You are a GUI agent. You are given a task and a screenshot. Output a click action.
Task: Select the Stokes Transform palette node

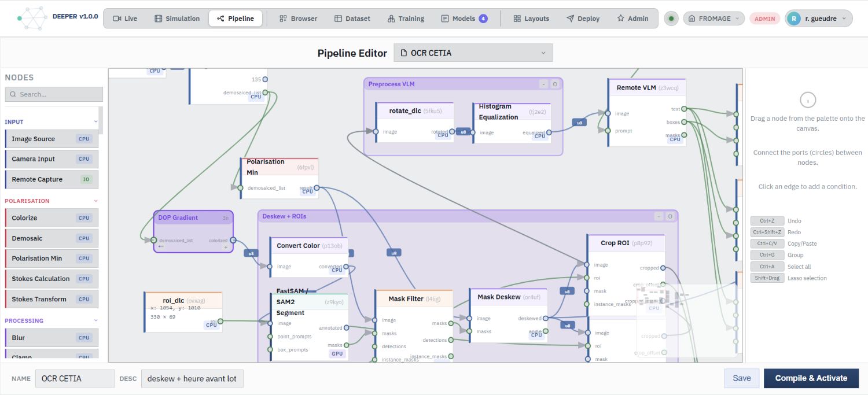(x=52, y=299)
